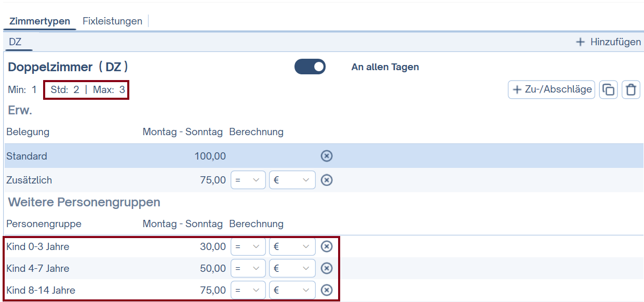Screen dimensions: 644x302
Task: Open currency dropdown for Kind 0-3 Jahre
Action: (x=292, y=246)
